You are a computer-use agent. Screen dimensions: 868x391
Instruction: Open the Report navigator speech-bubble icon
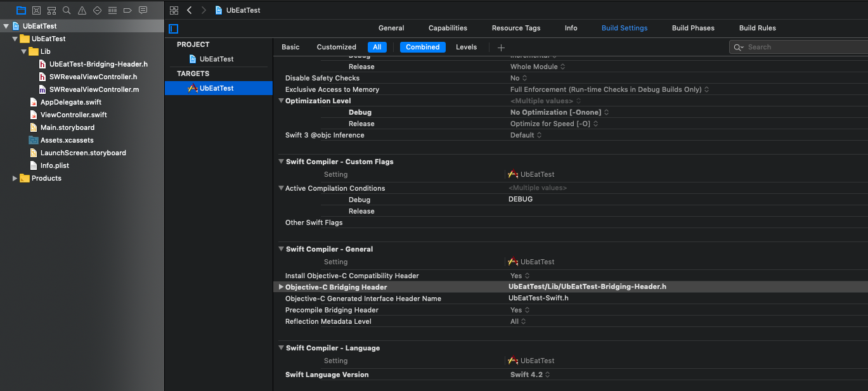(x=143, y=10)
